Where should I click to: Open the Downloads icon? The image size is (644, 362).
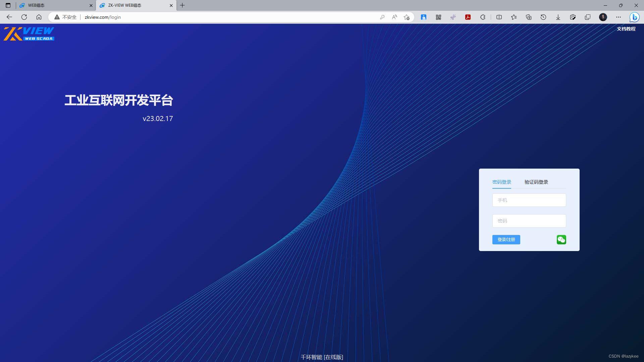(x=558, y=17)
